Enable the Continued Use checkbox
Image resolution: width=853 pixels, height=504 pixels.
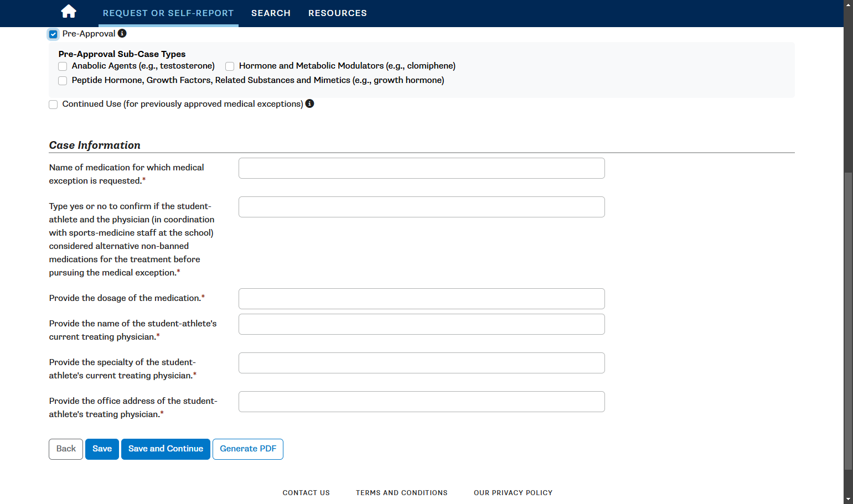coord(53,105)
